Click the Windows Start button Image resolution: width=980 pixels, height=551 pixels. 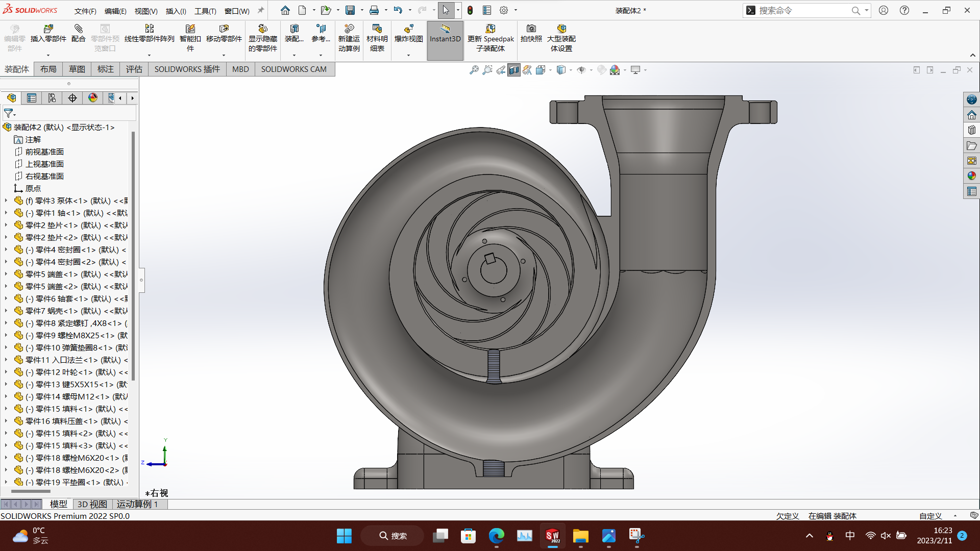(344, 536)
